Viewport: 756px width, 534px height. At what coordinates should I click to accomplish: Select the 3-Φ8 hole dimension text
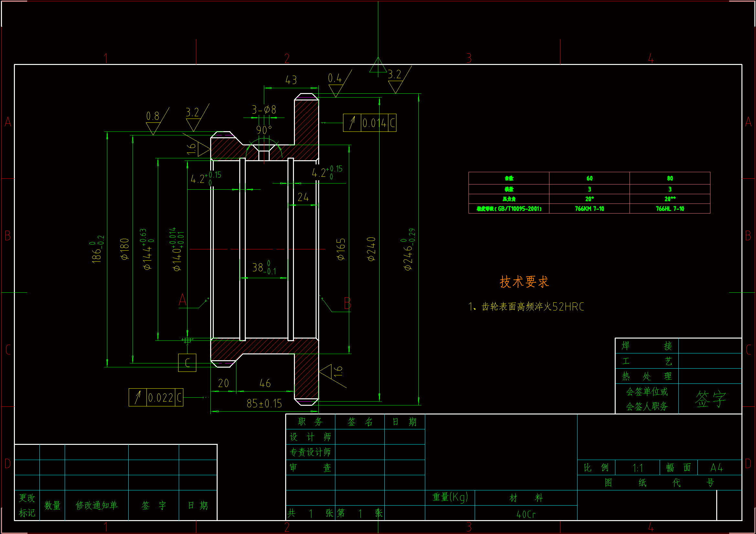[x=264, y=110]
